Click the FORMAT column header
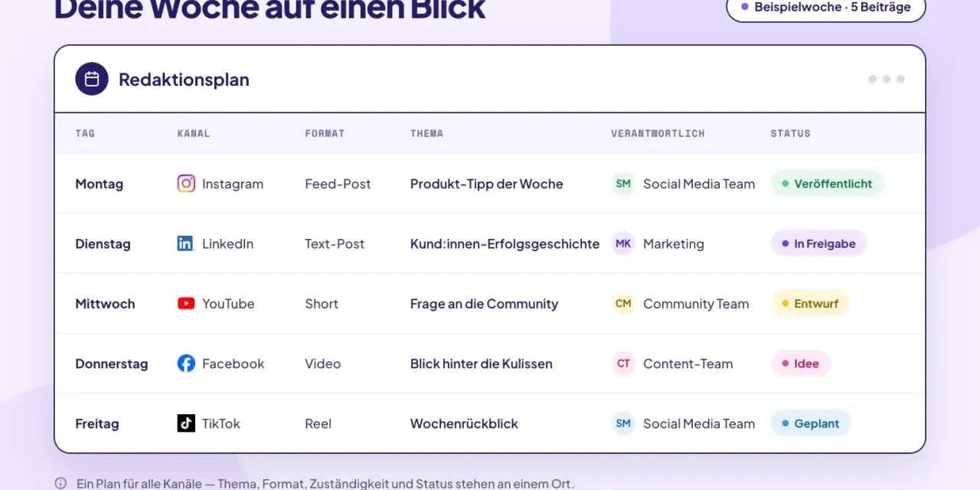 [x=325, y=133]
